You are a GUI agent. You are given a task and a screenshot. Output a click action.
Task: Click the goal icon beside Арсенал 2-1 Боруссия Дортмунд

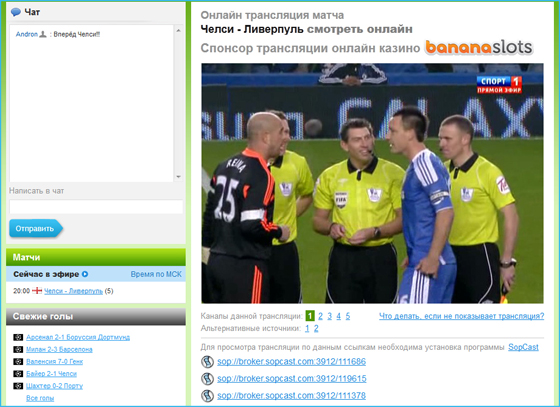[x=18, y=337]
